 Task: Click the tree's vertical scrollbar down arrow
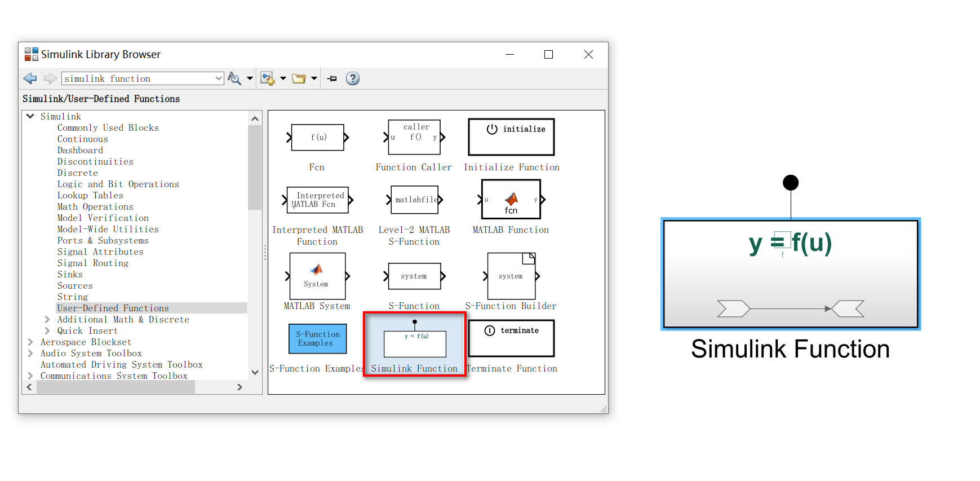click(255, 372)
